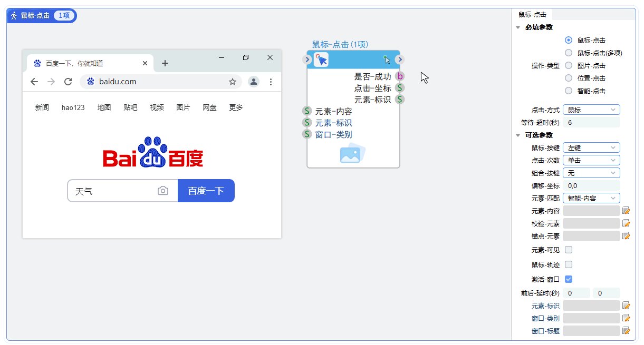Click the bookmark star in the browser address bar
The width and height of the screenshot is (644, 345).
coord(233,82)
